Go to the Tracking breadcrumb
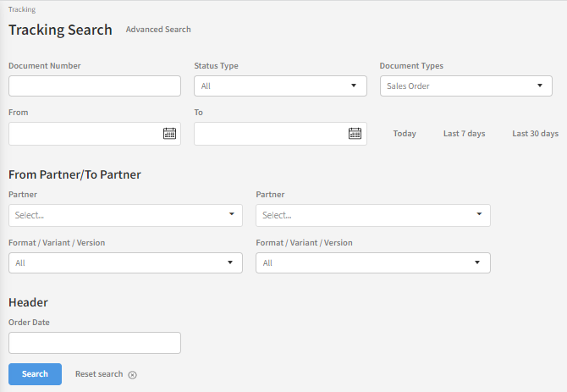The width and height of the screenshot is (567, 392). 22,10
